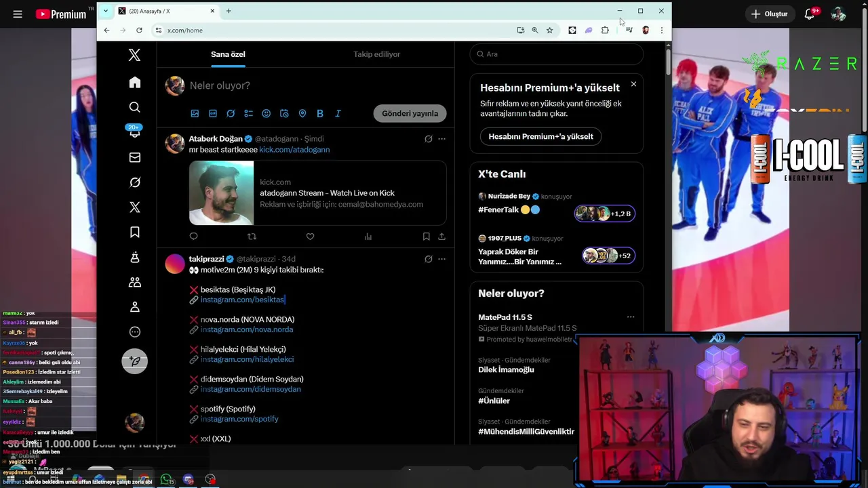
Task: Toggle bold text formatting in composer
Action: click(320, 113)
